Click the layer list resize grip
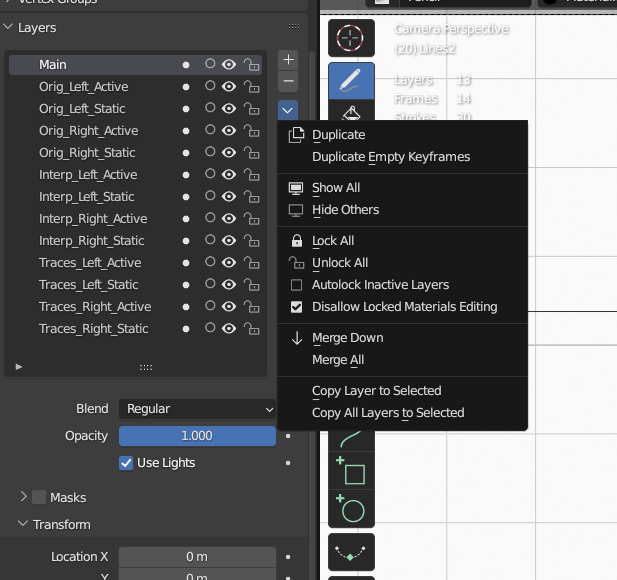The height and width of the screenshot is (580, 617). 146,367
